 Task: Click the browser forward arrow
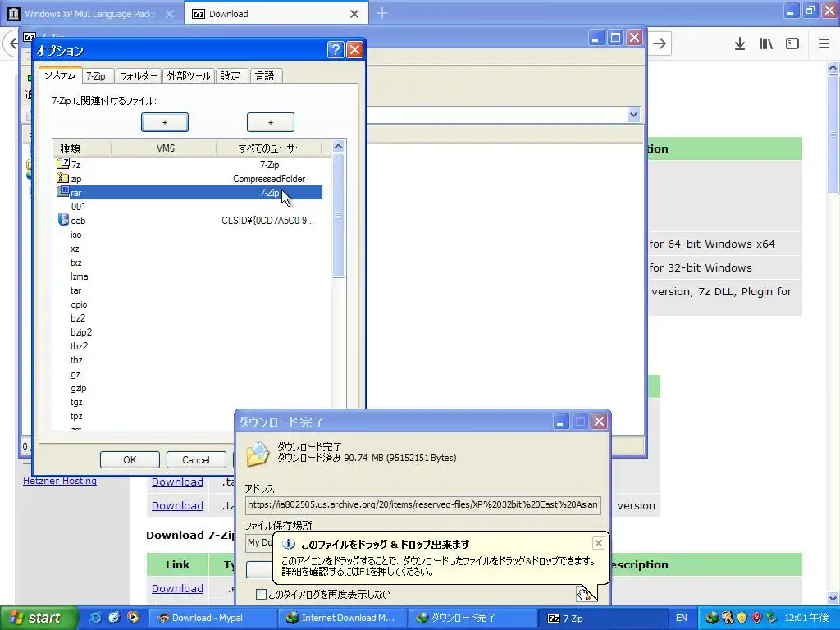(x=660, y=43)
